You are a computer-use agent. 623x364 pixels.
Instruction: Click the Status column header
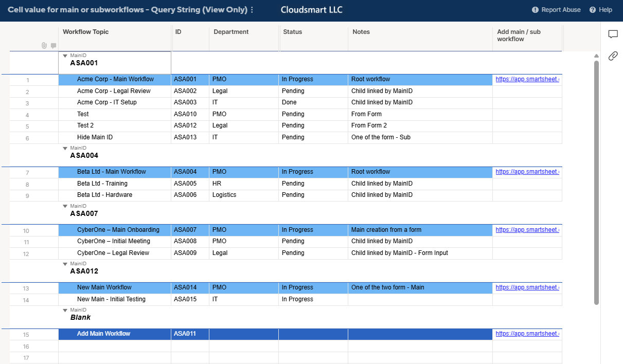pos(313,39)
